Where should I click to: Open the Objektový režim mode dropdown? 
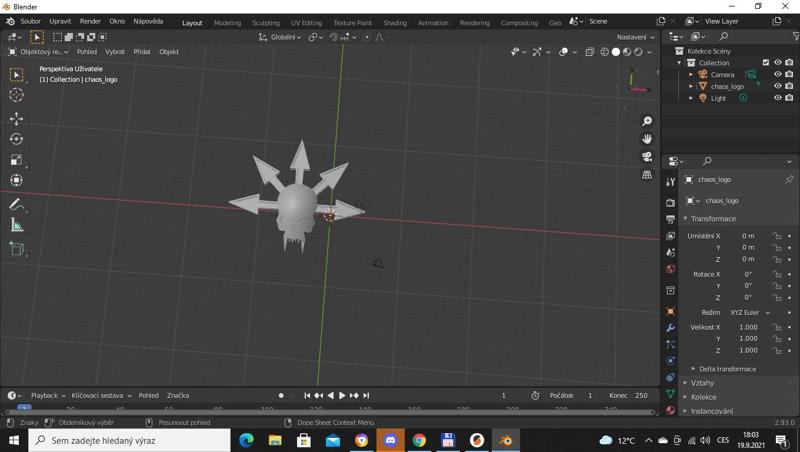pyautogui.click(x=38, y=52)
